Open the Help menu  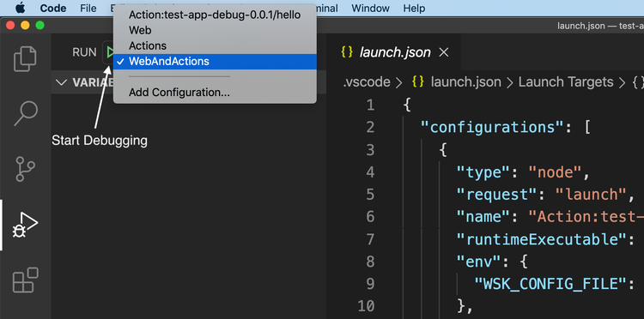pyautogui.click(x=414, y=9)
